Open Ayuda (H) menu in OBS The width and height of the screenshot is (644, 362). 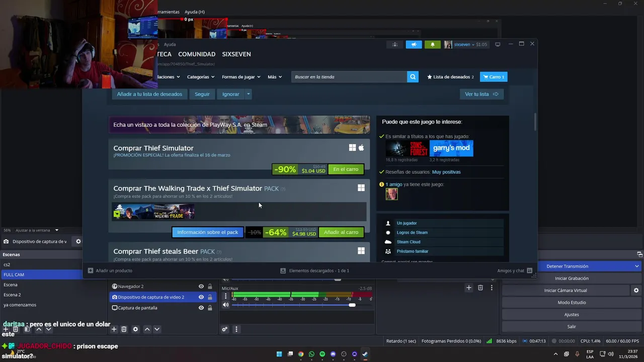194,12
